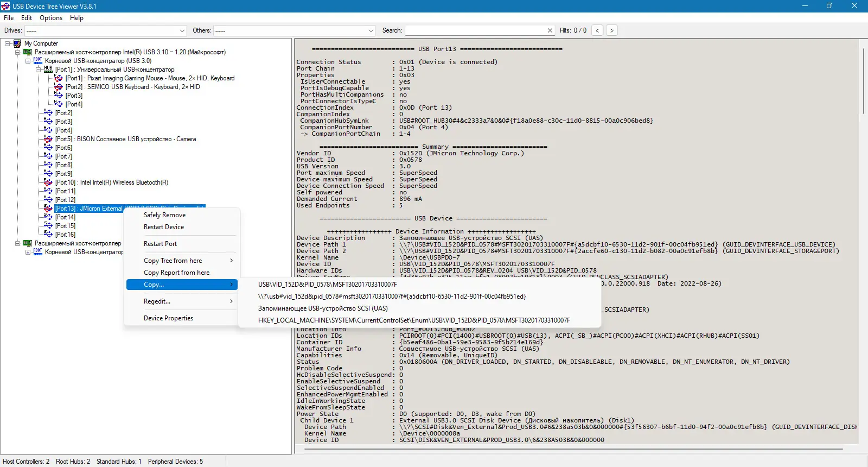Copy the HKEY_LOCAL_MACHINE registry path entry

pyautogui.click(x=419, y=320)
